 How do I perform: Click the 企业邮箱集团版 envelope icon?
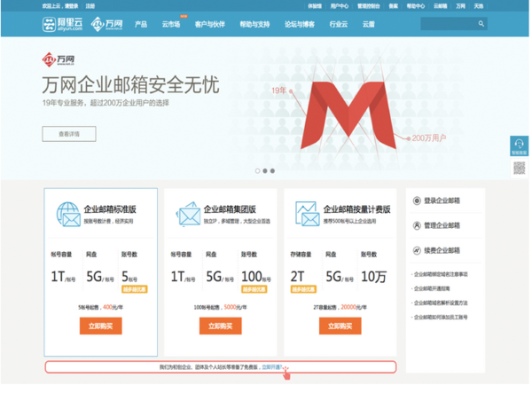coord(188,215)
